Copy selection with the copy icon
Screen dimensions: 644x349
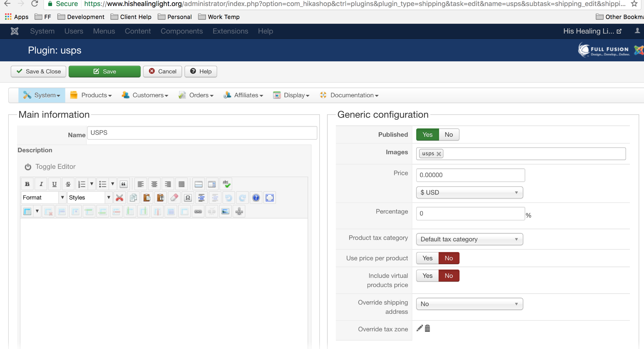[133, 198]
